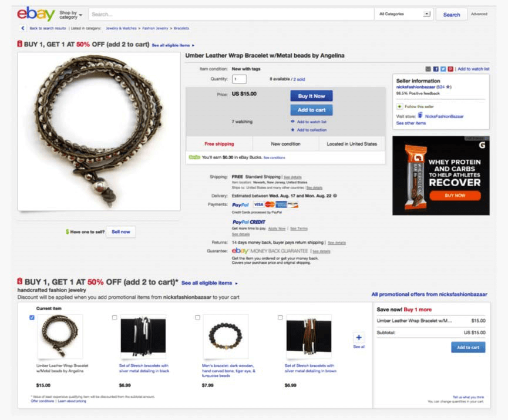Click the Buy It Now button
This screenshot has width=508, height=420.
[x=311, y=96]
